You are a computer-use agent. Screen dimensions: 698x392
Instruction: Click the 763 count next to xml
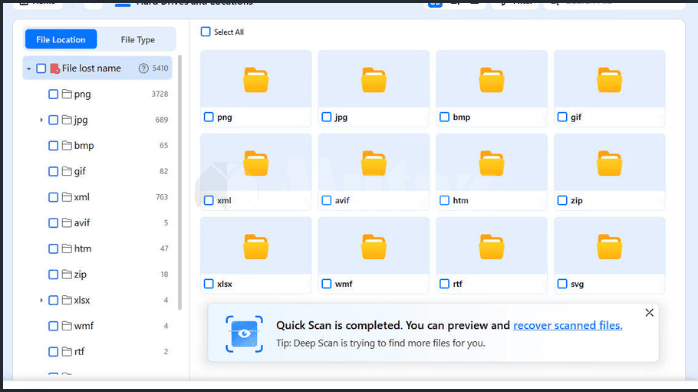pyautogui.click(x=162, y=197)
